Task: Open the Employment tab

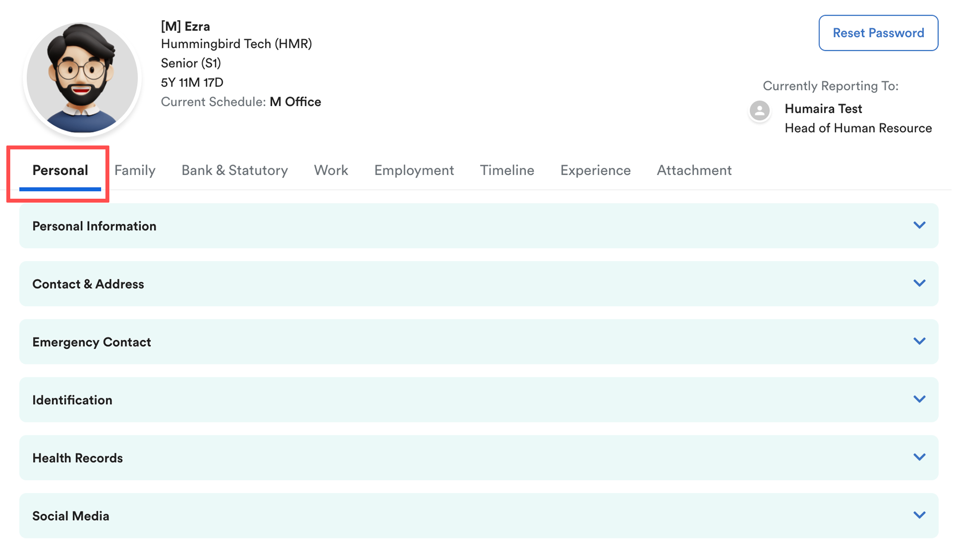Action: tap(414, 170)
